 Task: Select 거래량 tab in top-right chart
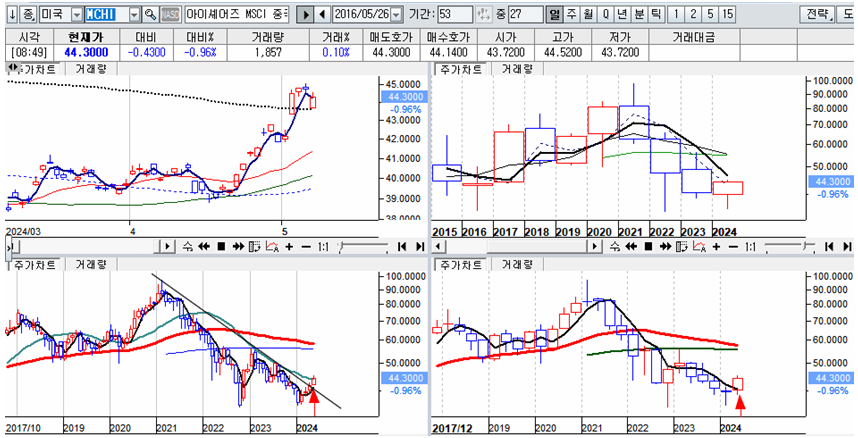(517, 69)
